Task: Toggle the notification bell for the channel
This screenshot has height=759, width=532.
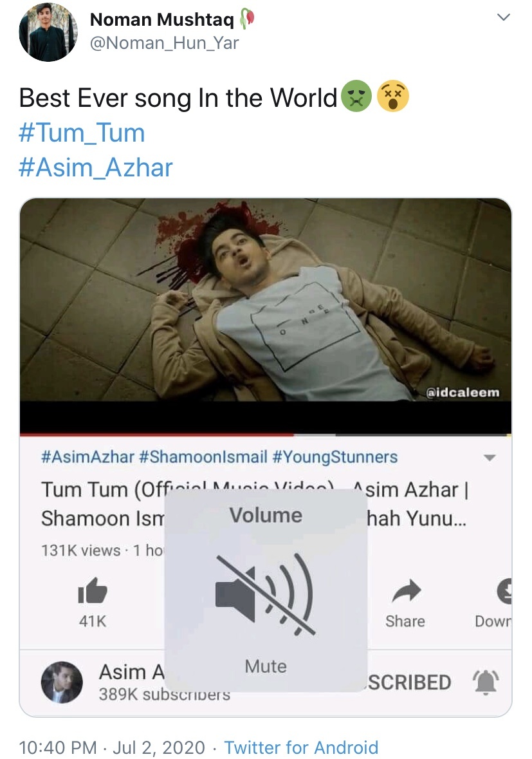Action: pos(485,682)
